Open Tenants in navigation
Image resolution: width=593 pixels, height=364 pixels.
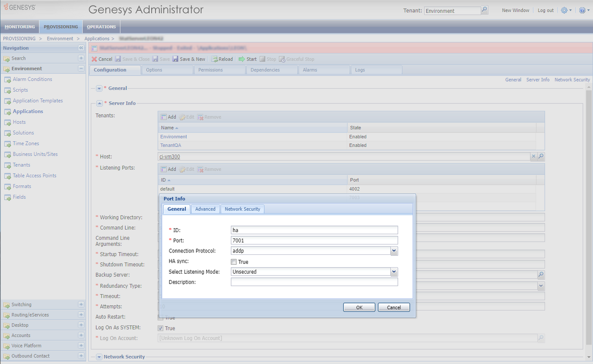pos(21,165)
